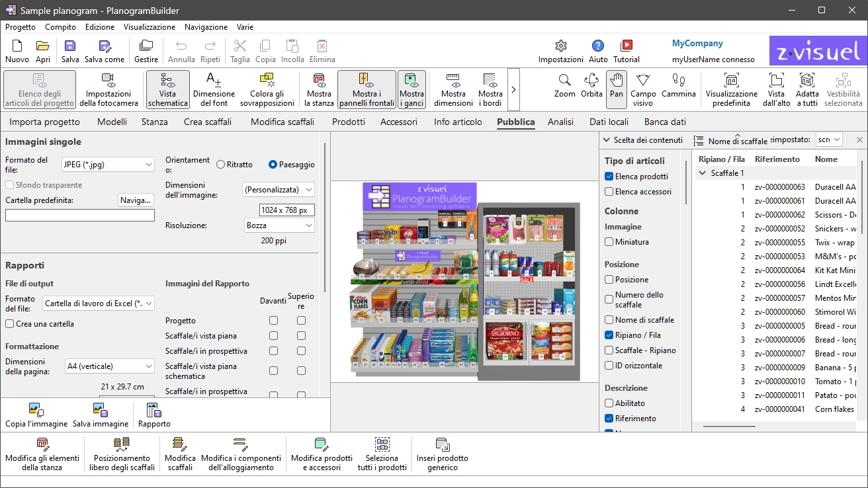This screenshot has height=488, width=868.
Task: Open the A4 (verticale) page size dropdown
Action: point(110,366)
